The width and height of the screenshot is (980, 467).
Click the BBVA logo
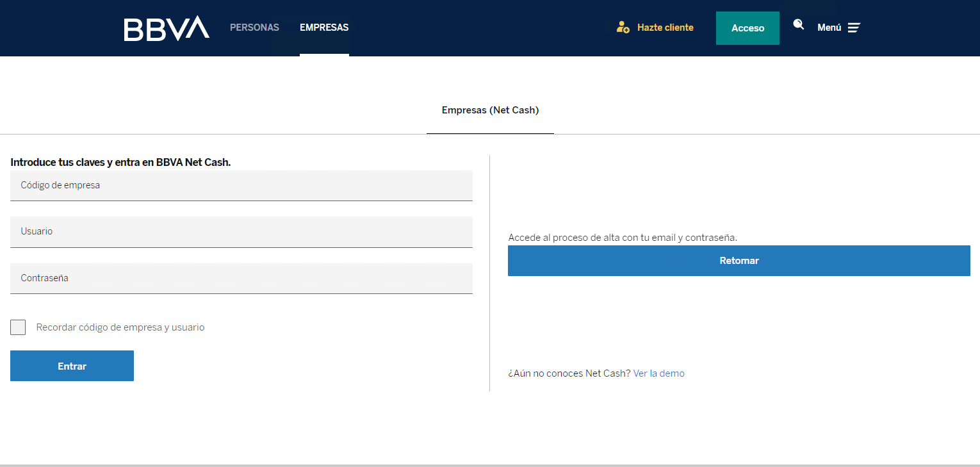click(167, 28)
